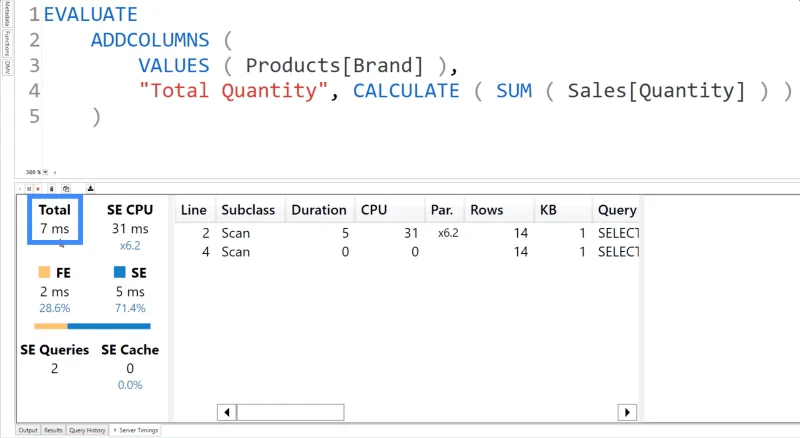This screenshot has height=438, width=800.
Task: Place cursor on EVALUATE keyword in line 1
Action: click(90, 14)
